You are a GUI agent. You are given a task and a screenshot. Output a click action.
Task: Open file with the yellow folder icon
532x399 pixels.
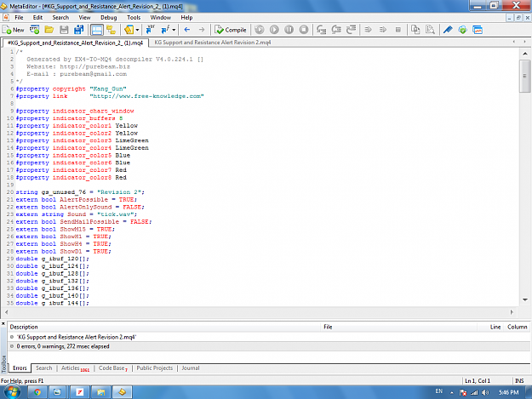[49, 30]
